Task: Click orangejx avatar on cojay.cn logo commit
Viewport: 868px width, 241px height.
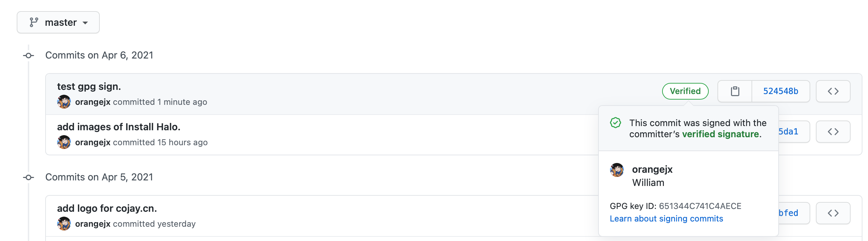Action: pyautogui.click(x=64, y=224)
